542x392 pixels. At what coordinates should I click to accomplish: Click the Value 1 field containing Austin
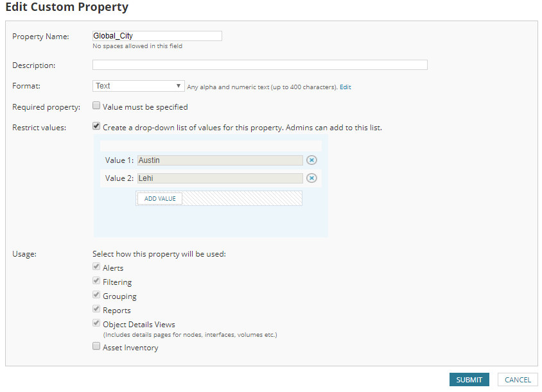tap(220, 160)
